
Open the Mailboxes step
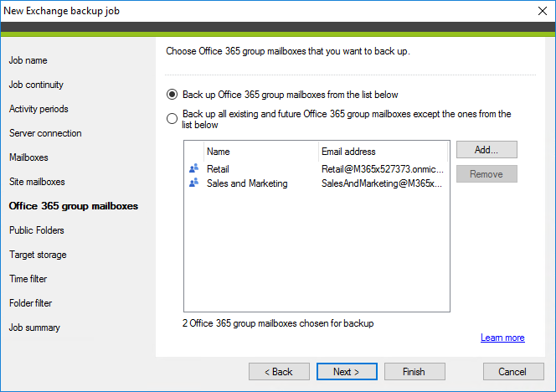(28, 157)
